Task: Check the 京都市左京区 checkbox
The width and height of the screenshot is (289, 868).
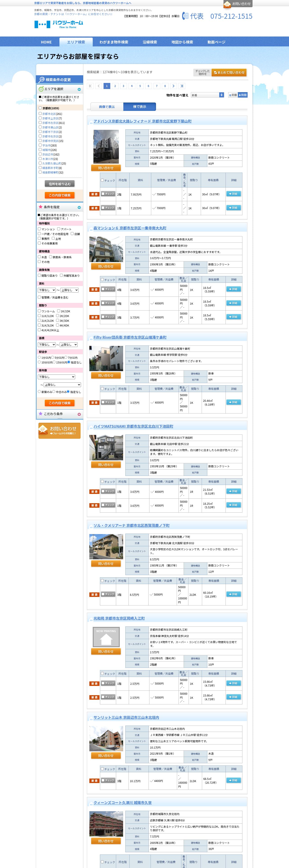Action: pyautogui.click(x=40, y=123)
